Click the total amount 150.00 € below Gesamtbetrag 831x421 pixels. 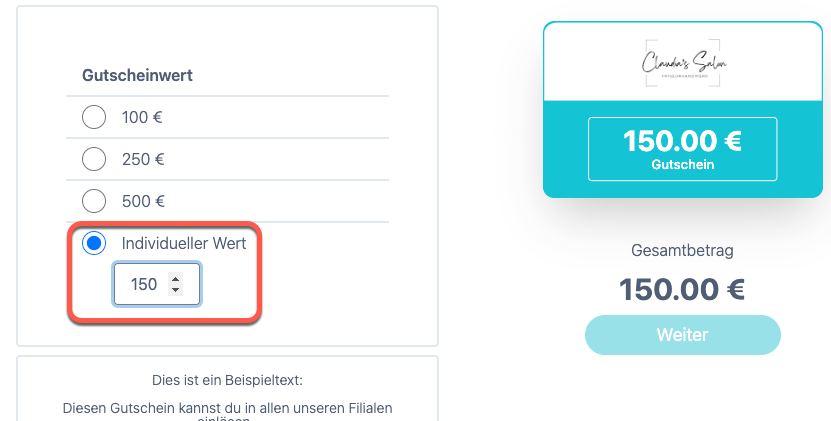683,290
